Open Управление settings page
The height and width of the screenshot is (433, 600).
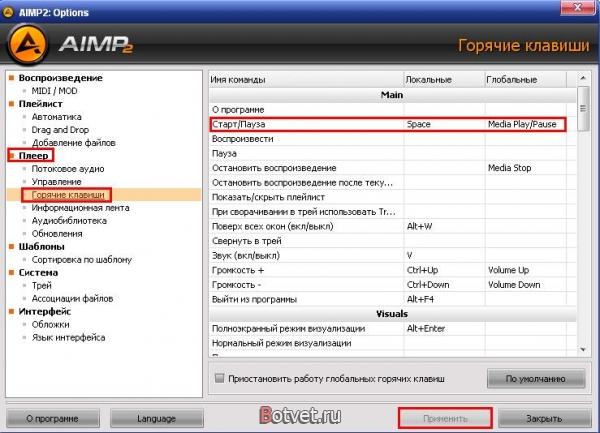click(x=57, y=182)
